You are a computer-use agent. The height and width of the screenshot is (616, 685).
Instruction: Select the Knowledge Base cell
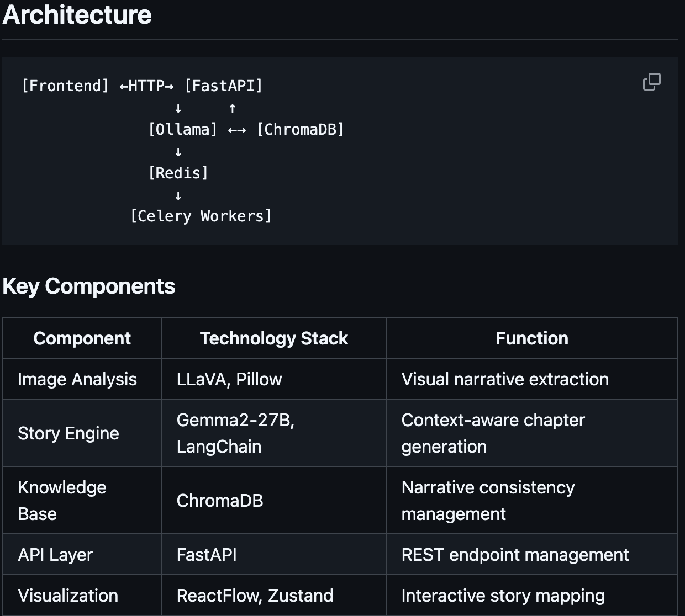tap(82, 500)
